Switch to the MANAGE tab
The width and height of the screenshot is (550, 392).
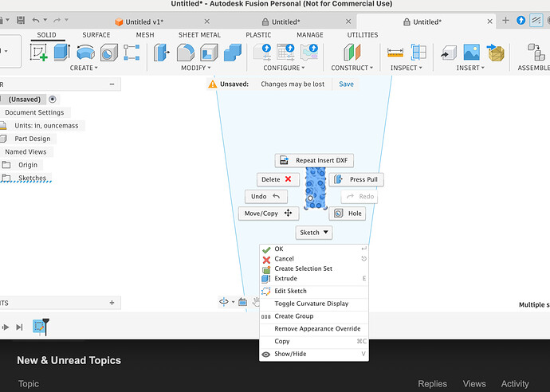point(310,35)
